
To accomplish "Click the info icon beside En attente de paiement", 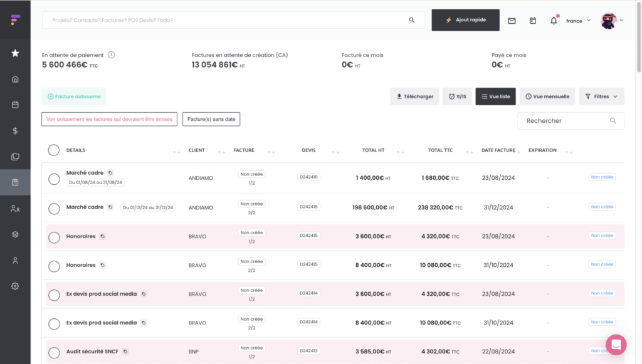I will [112, 55].
